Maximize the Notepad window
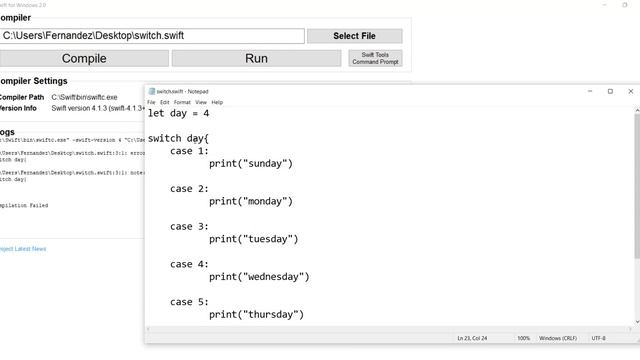The height and width of the screenshot is (360, 640). [610, 91]
